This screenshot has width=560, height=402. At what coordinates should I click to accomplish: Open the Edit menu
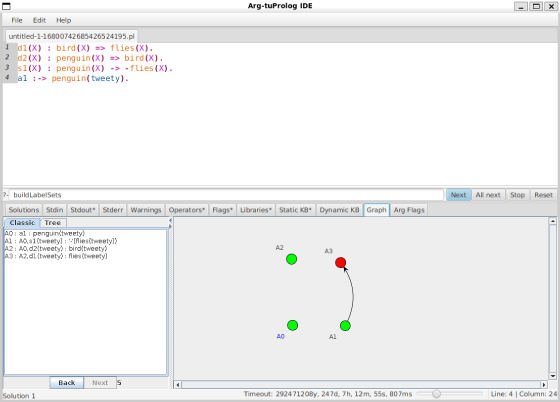point(39,20)
